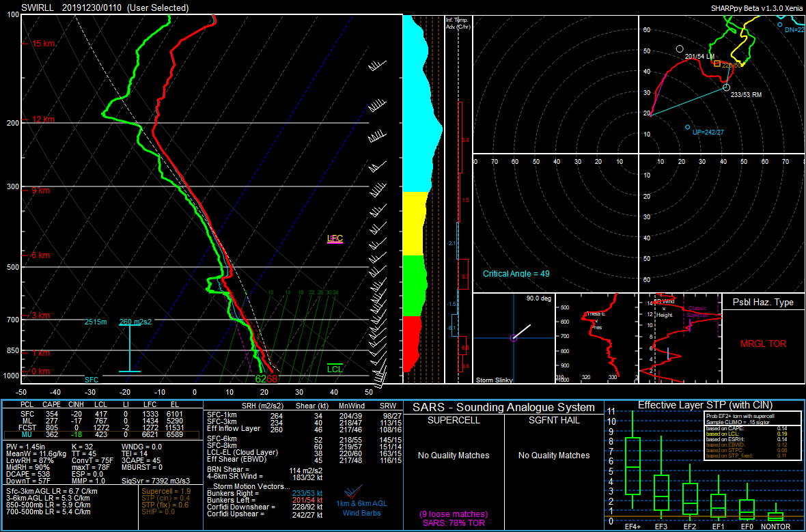806x532 pixels.
Task: Click the Corfidi upshear cyan marker on hodograph
Action: [x=688, y=127]
